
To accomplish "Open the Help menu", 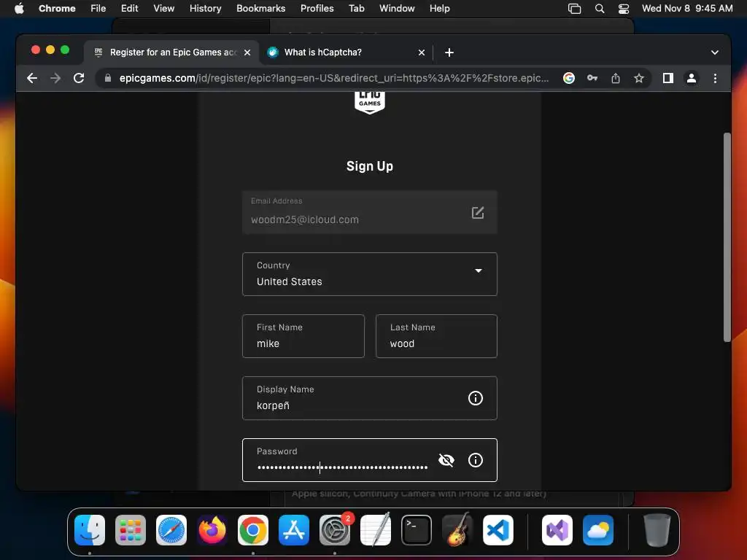I will [439, 9].
